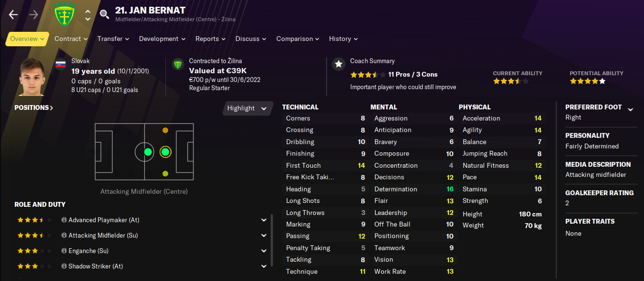Viewport: 644px width, 281px height.
Task: Select the central midfielder position dot on pitch
Action: [x=148, y=152]
